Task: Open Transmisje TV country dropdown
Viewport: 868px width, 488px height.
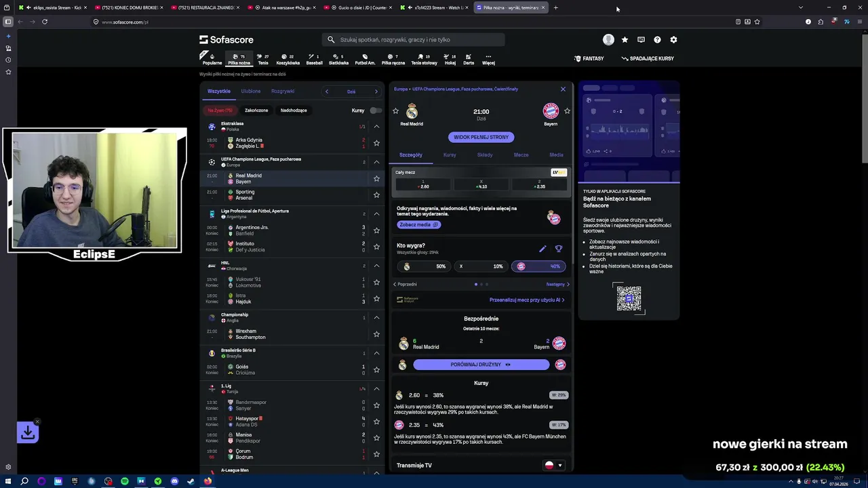Action: click(x=554, y=465)
